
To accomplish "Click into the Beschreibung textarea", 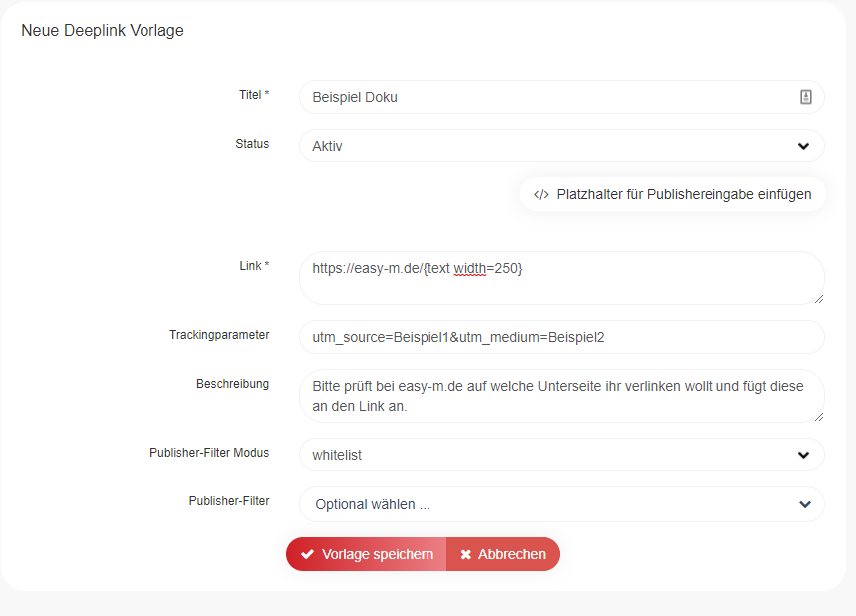I will 561,396.
